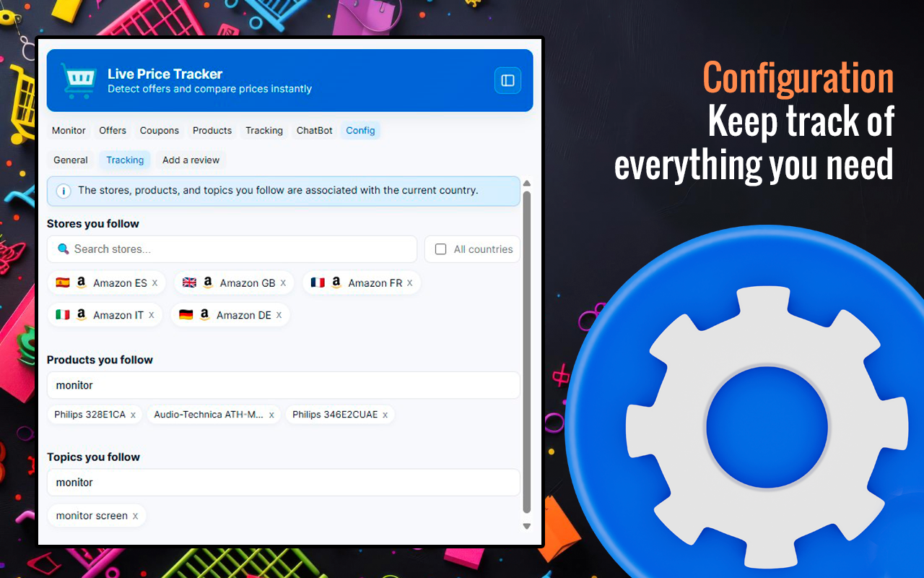Click the info icon in the notice banner

(64, 191)
